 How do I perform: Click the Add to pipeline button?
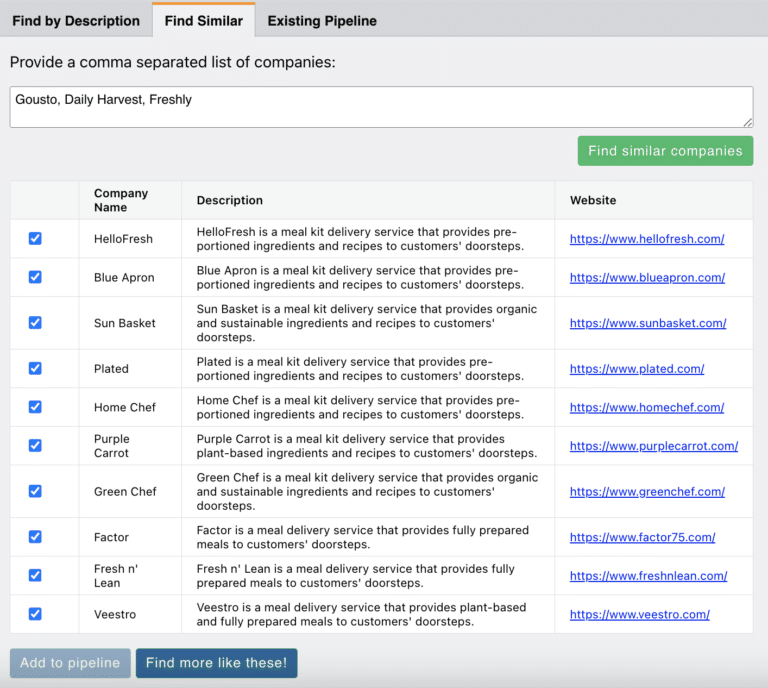tap(70, 663)
